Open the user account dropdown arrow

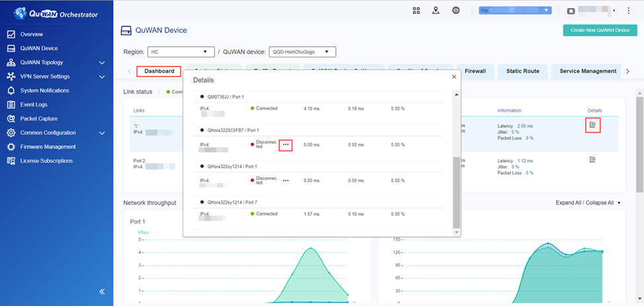pyautogui.click(x=614, y=11)
